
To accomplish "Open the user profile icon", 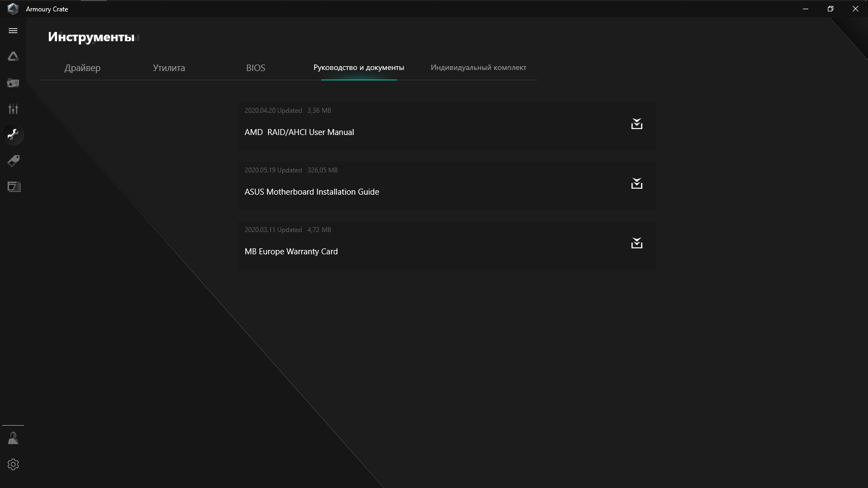I will click(x=13, y=438).
